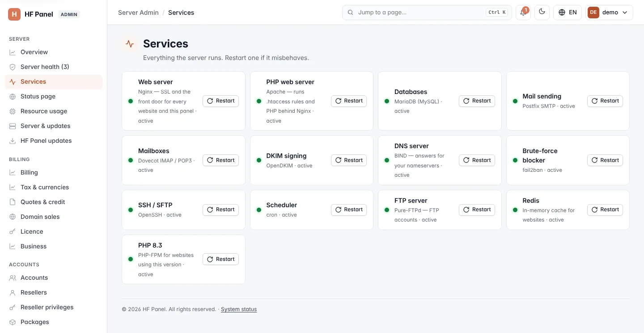Click the globe language icon
644x333 pixels.
[562, 13]
